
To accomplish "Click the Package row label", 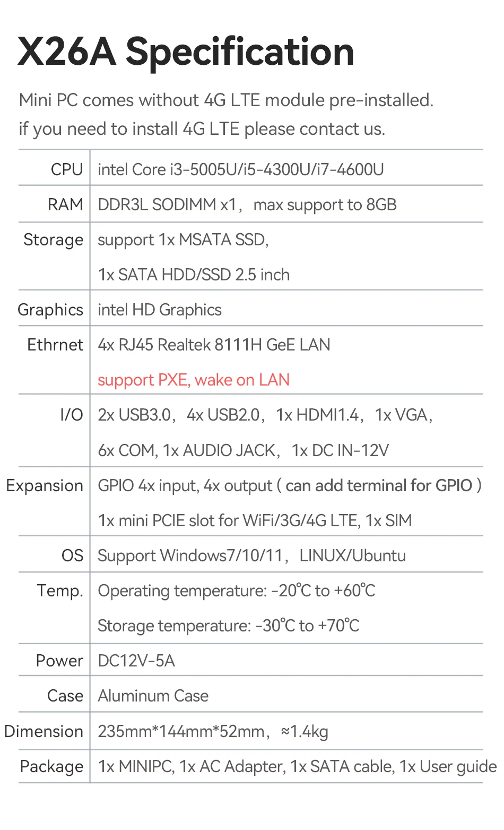I will tap(51, 767).
